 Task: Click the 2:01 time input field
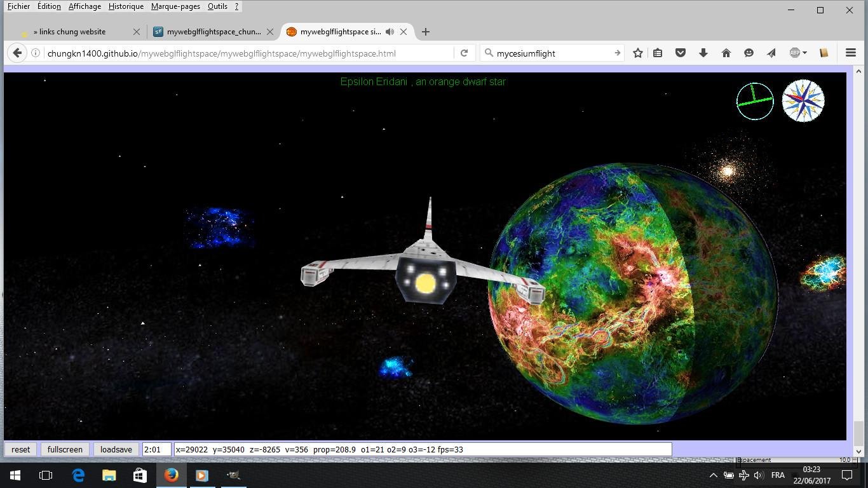pyautogui.click(x=156, y=449)
